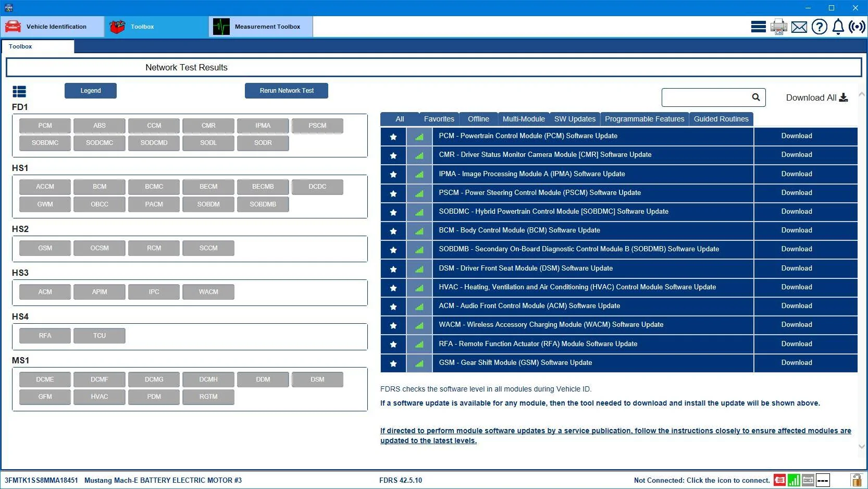Open the hamburger menu icon
868x489 pixels.
(758, 27)
